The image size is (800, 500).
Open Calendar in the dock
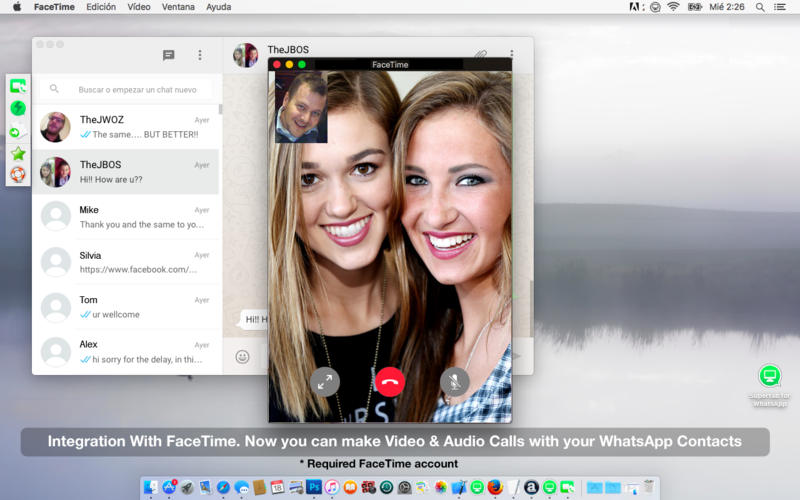pyautogui.click(x=277, y=488)
